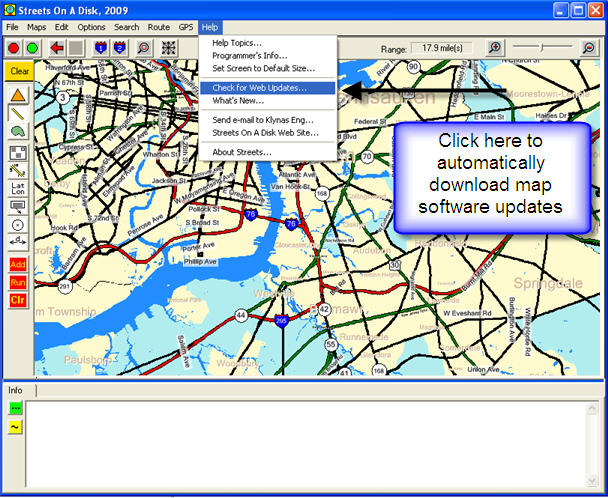Click the red stop octagon toolbar icon
The image size is (608, 498).
[14, 48]
